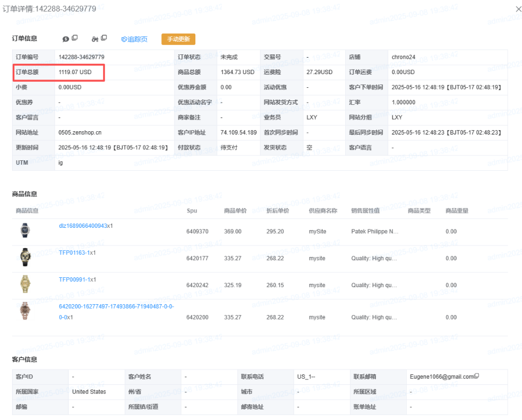The image size is (522, 420).
Task: Click the black-and-gold watch thumbnail for TFP01163-1
Action: [x=25, y=257]
